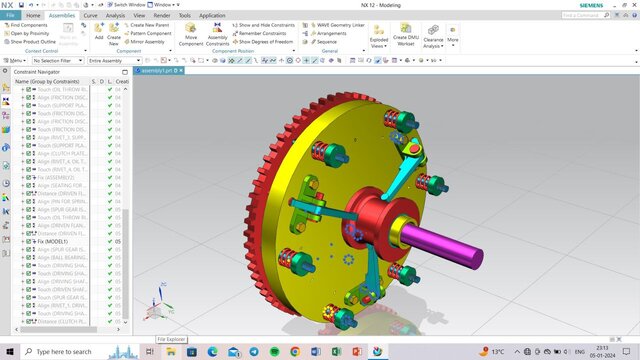The image size is (640, 360).
Task: Open File Explorer from taskbar
Action: pyautogui.click(x=171, y=351)
